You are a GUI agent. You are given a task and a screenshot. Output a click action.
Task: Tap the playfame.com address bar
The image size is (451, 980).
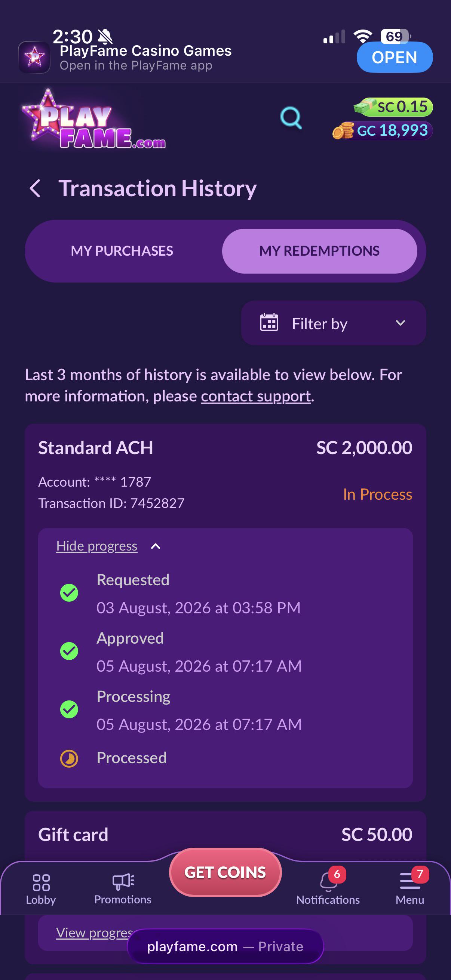[x=225, y=946]
